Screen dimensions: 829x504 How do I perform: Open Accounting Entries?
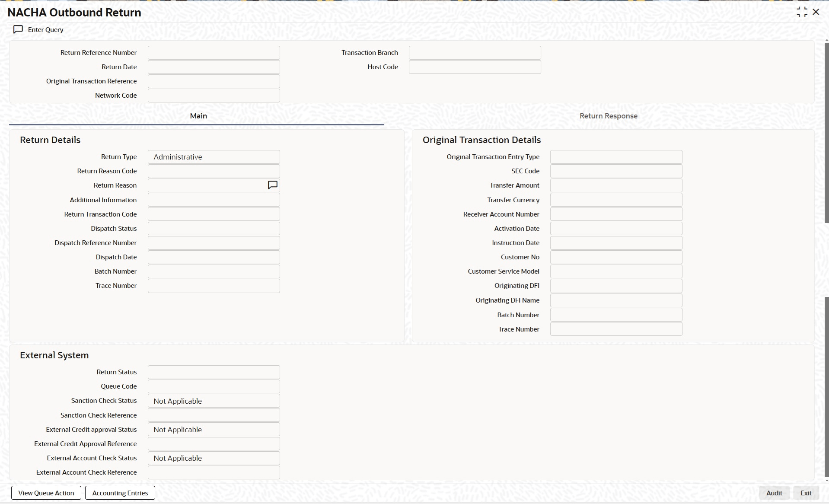120,493
